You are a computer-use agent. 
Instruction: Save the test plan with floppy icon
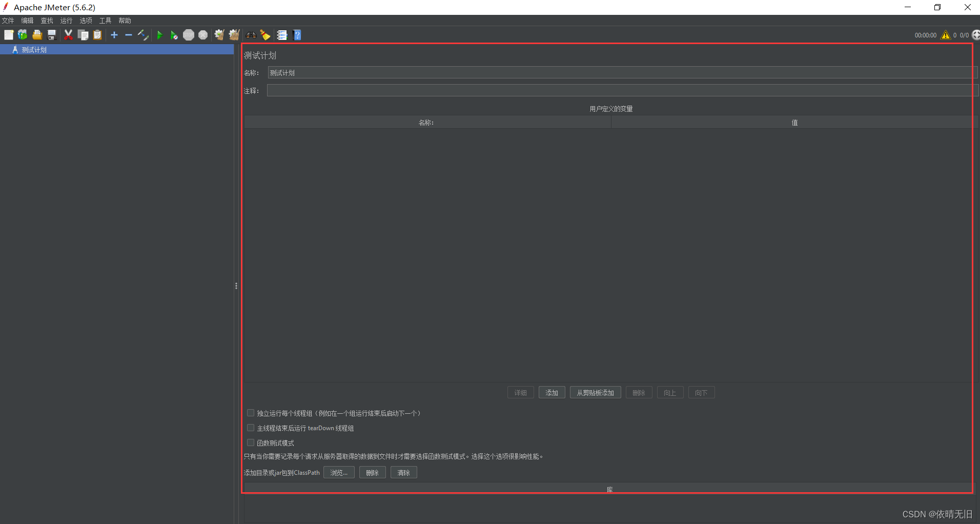click(x=52, y=35)
